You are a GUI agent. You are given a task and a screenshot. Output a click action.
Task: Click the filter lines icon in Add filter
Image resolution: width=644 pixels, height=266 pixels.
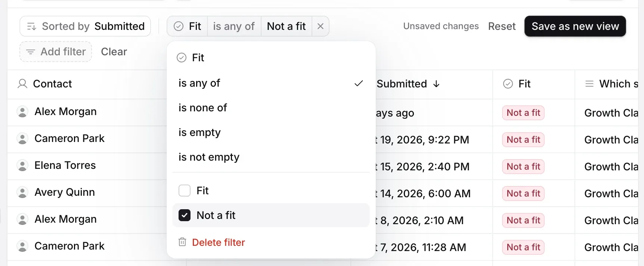click(x=31, y=52)
